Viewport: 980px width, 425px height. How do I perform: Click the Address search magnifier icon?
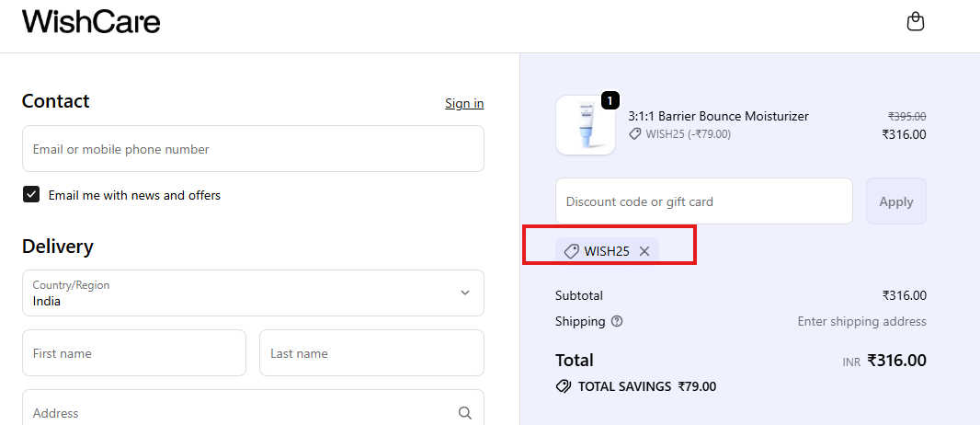pyautogui.click(x=464, y=412)
